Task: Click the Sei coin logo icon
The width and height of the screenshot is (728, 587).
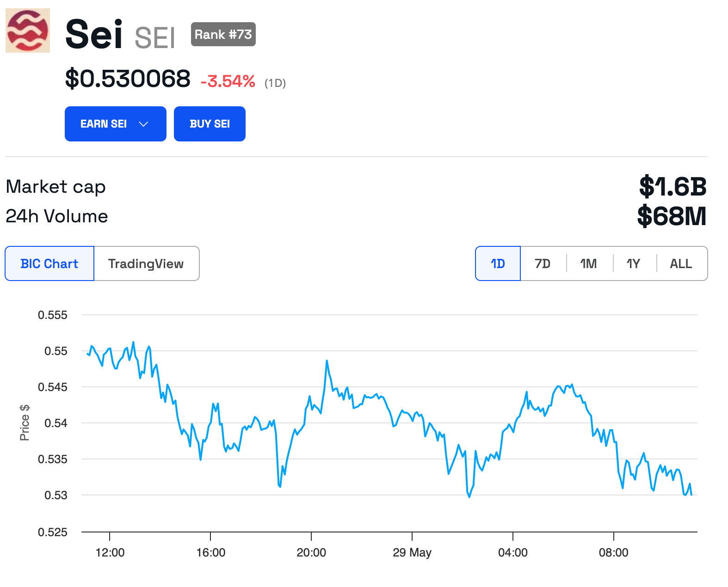Action: coord(28,31)
